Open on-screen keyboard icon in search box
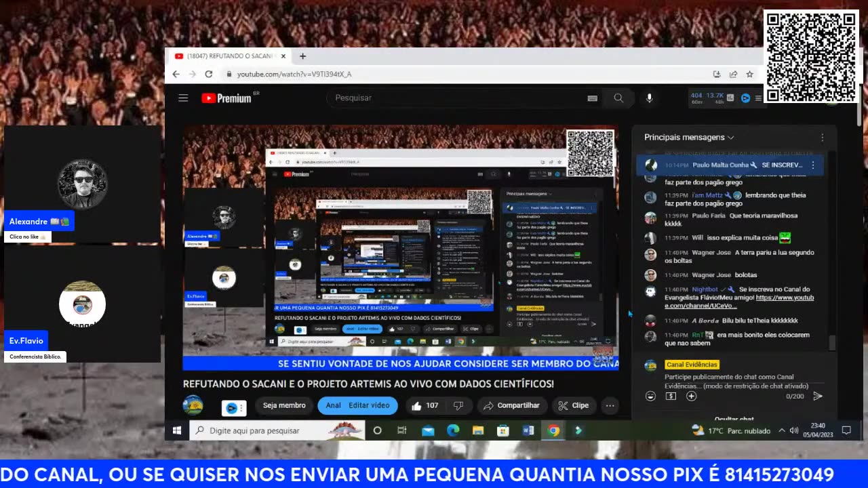This screenshot has width=868, height=488. [x=592, y=98]
